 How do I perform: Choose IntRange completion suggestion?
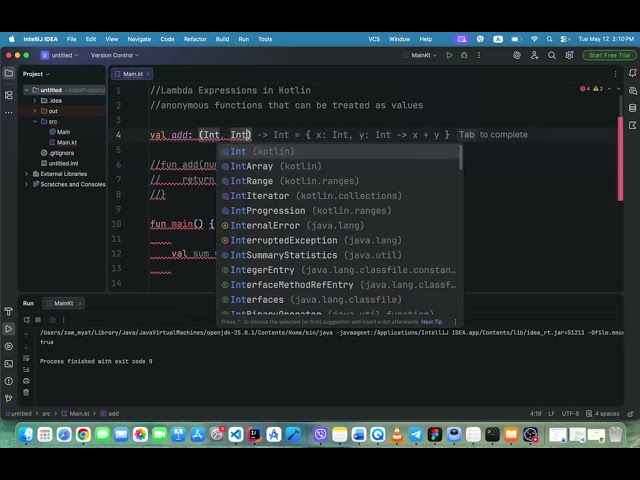[x=339, y=181]
